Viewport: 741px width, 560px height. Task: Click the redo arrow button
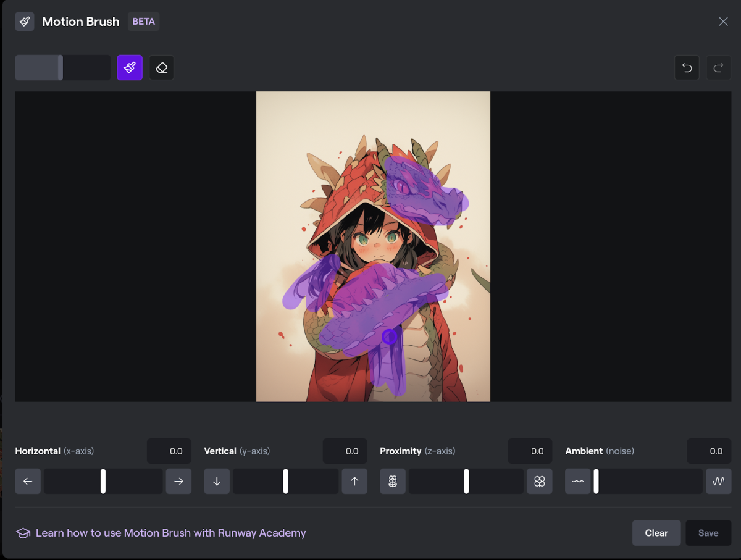(718, 68)
